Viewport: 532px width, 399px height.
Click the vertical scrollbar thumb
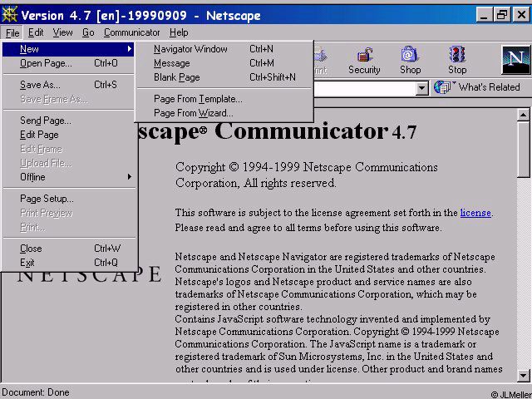pyautogui.click(x=523, y=150)
